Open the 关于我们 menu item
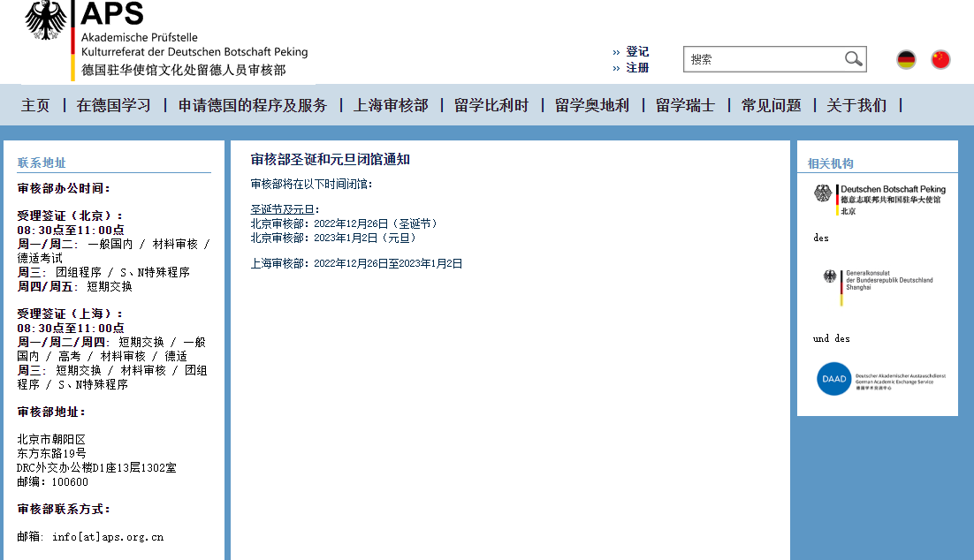This screenshot has height=560, width=974. [x=856, y=105]
